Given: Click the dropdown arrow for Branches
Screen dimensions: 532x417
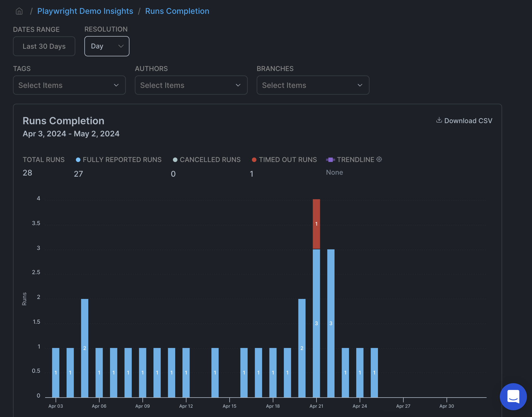Looking at the screenshot, I should tap(360, 85).
